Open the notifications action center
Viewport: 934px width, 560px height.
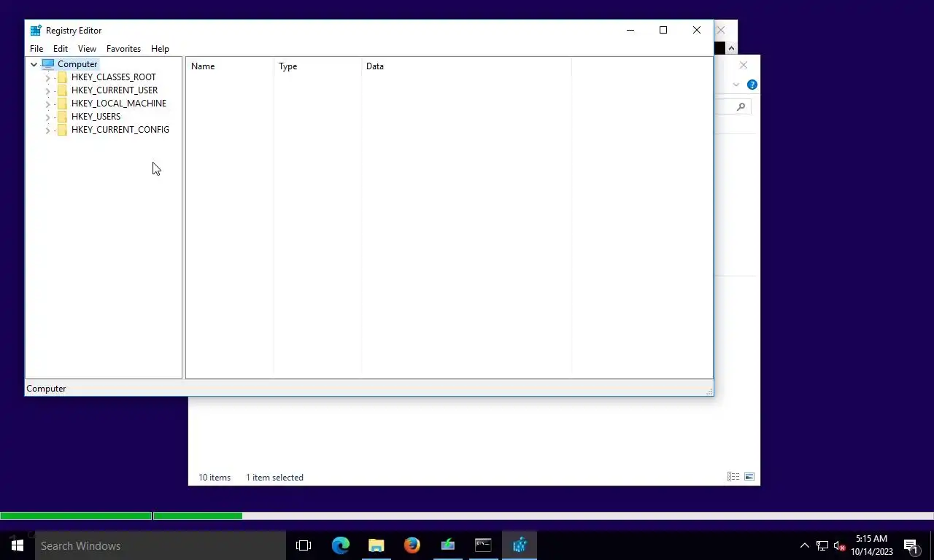911,545
